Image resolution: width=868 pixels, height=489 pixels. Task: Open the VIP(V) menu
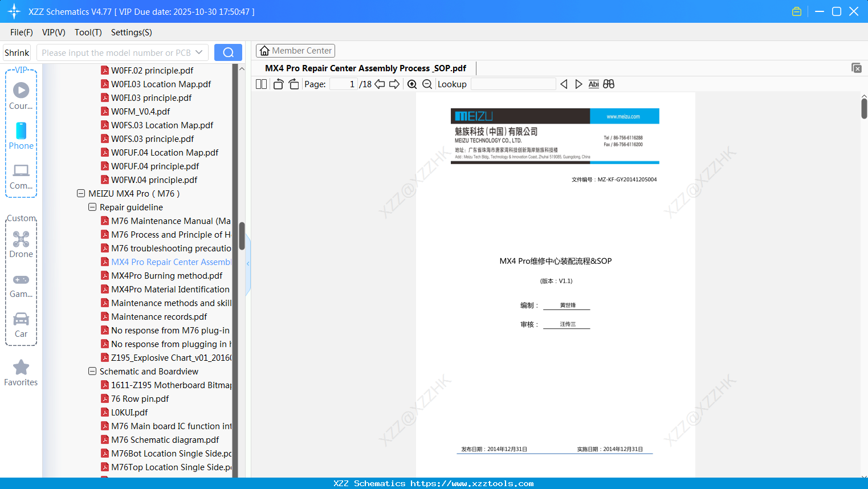point(53,32)
